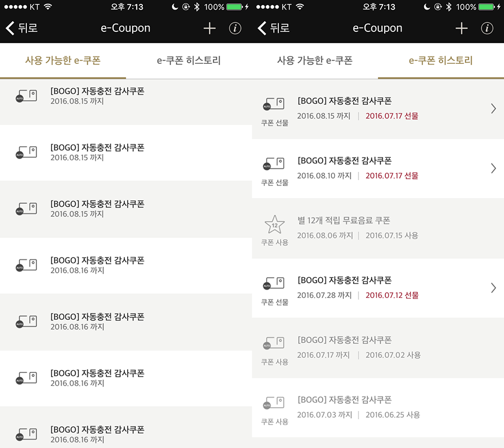Select the active e-쿠폰 히스토리 tab on right screen

441,60
